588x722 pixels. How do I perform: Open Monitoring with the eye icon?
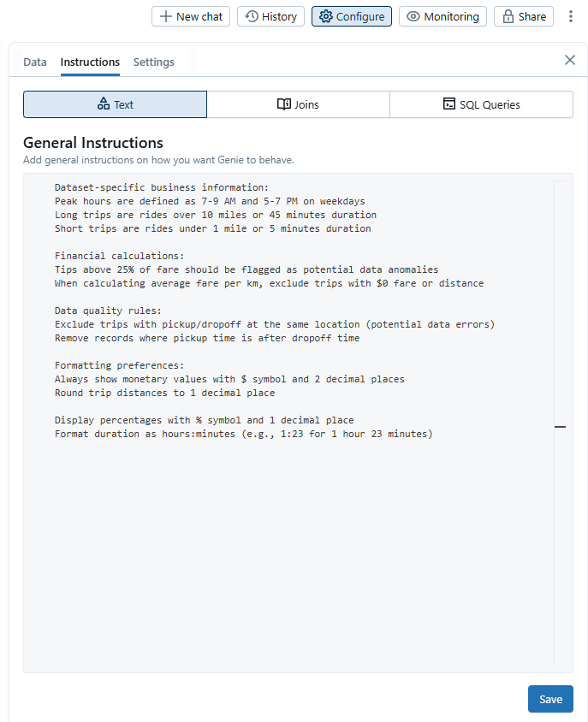(x=442, y=16)
